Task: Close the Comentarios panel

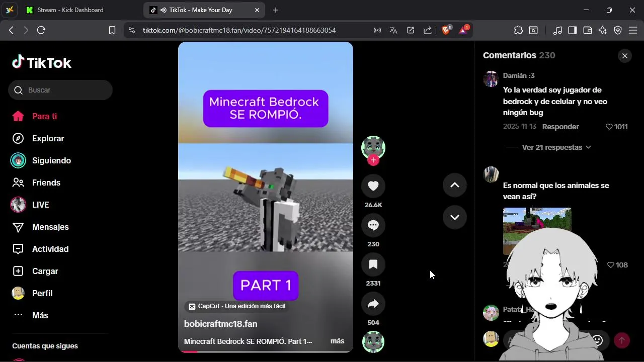Action: tap(625, 56)
